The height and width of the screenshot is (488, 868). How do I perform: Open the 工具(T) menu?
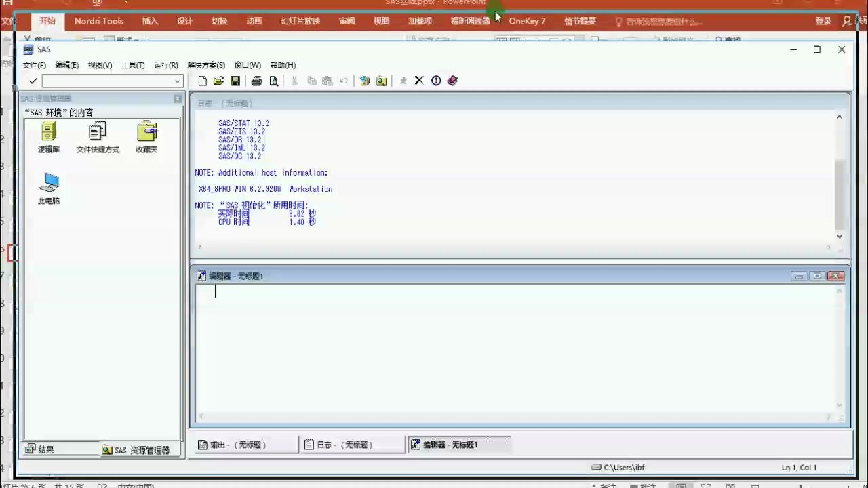click(133, 65)
